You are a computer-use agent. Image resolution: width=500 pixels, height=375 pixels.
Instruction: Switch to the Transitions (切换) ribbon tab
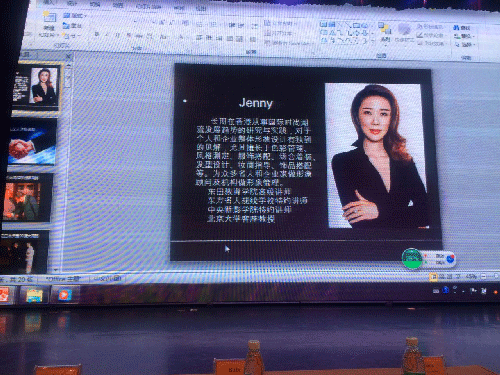pyautogui.click(x=95, y=4)
